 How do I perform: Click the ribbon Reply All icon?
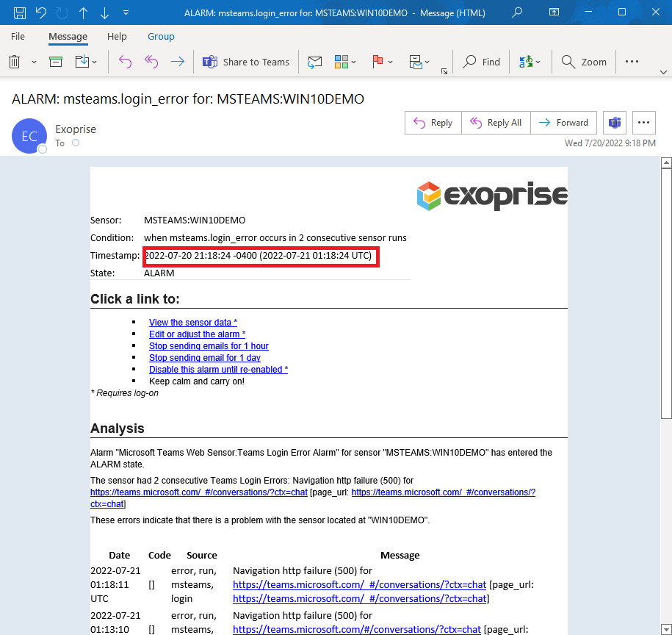pos(151,62)
